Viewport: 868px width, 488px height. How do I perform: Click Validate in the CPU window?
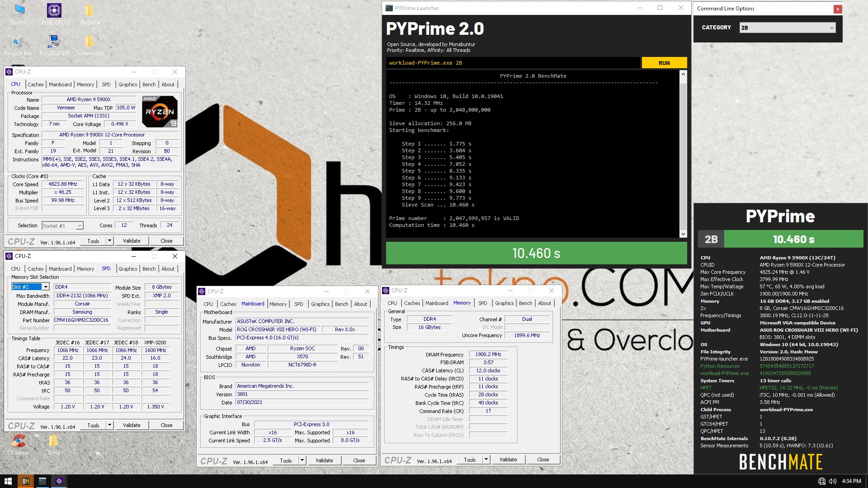click(x=132, y=241)
